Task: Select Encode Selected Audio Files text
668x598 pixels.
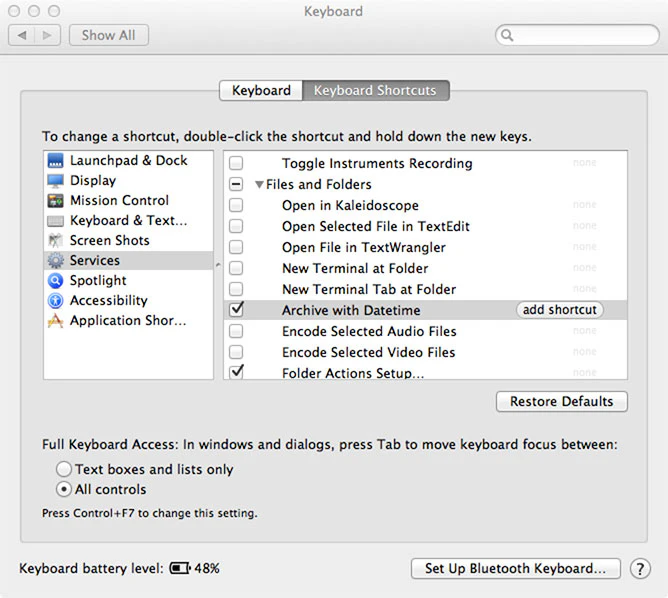Action: [x=369, y=331]
